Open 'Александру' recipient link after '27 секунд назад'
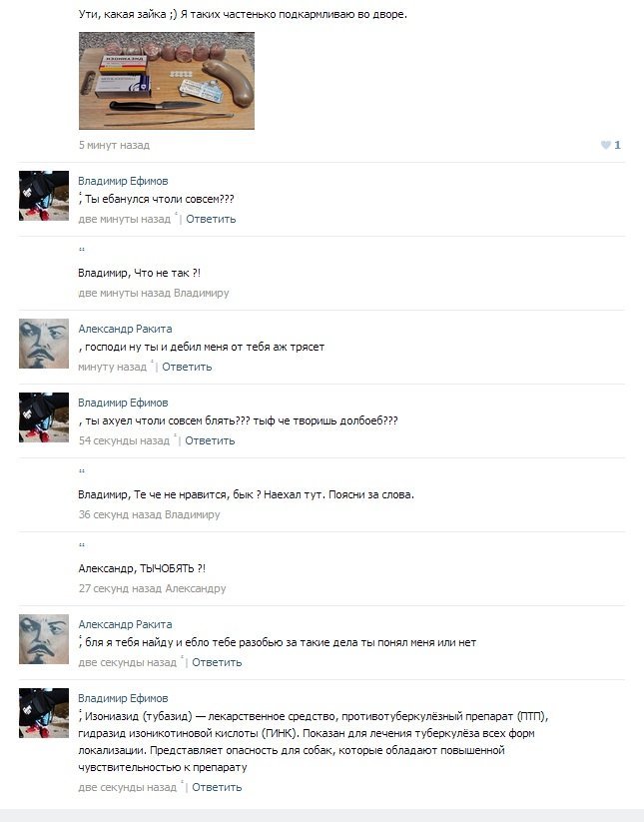 196,588
